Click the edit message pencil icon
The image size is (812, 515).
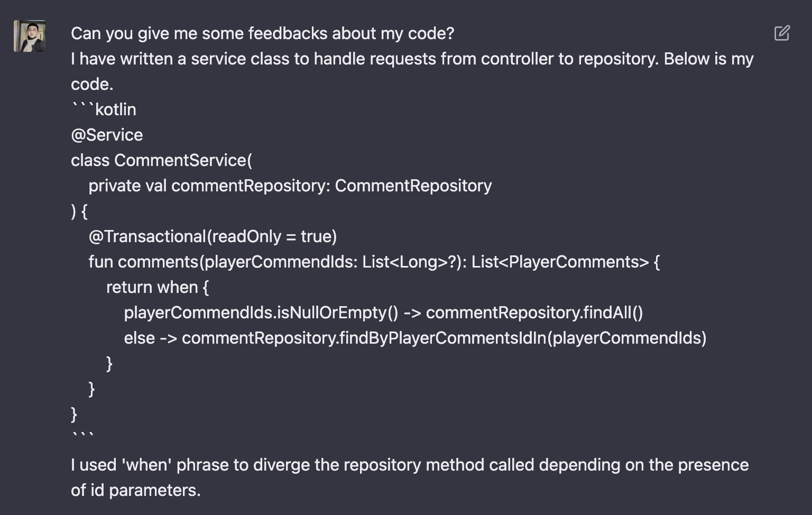point(782,33)
